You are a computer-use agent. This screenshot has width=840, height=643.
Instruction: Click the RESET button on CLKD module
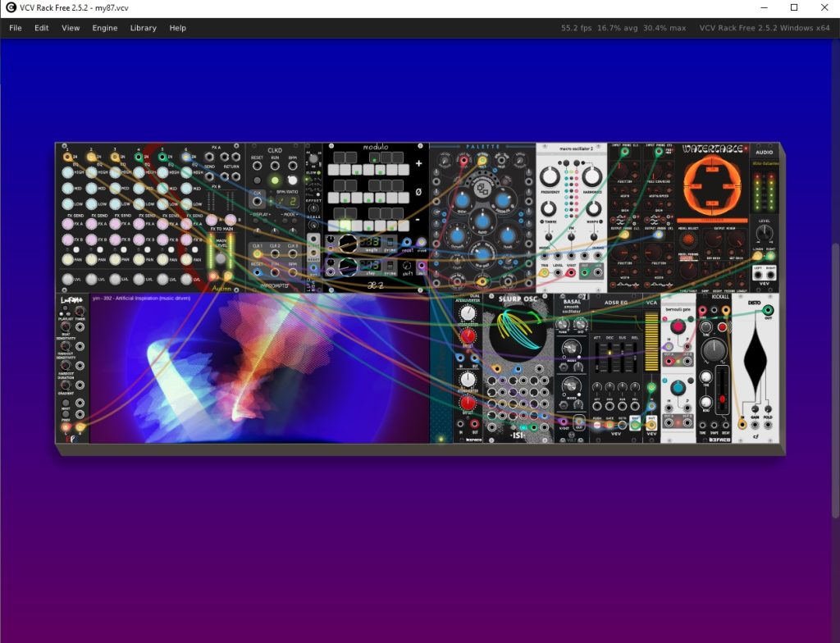tap(257, 180)
